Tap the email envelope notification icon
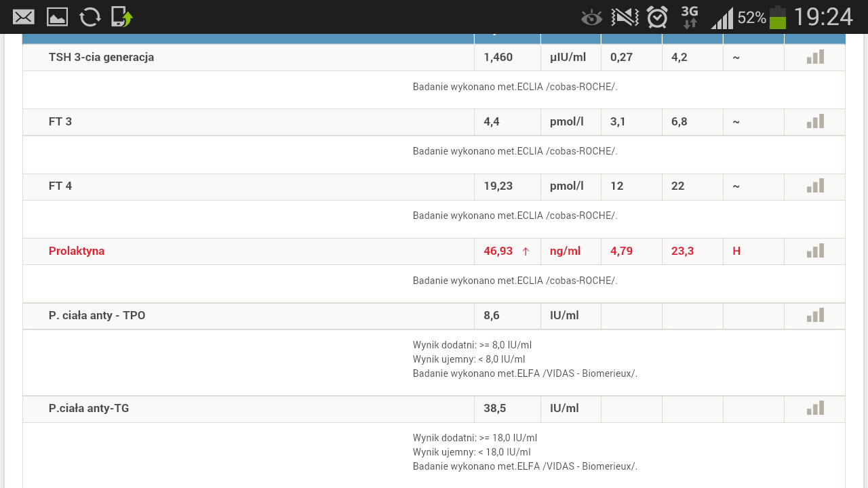868x488 pixels. coord(24,17)
